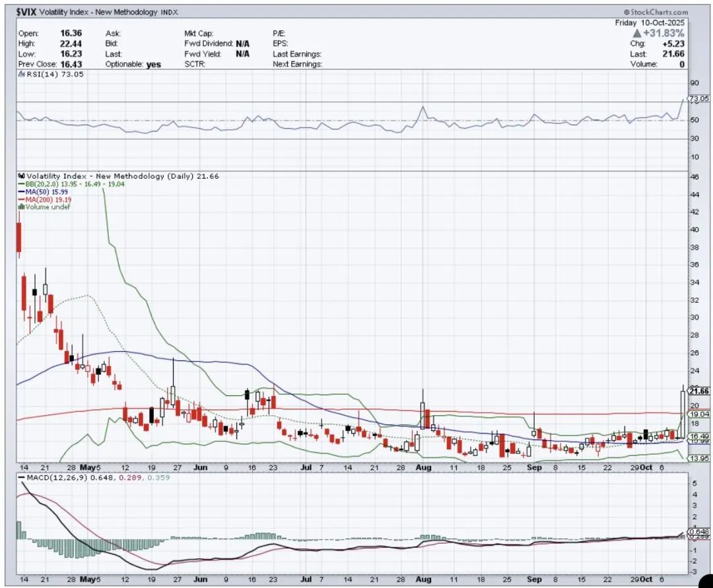Image resolution: width=713 pixels, height=588 pixels.
Task: Click the 73.05 RSI marker on right axis
Action: click(698, 98)
